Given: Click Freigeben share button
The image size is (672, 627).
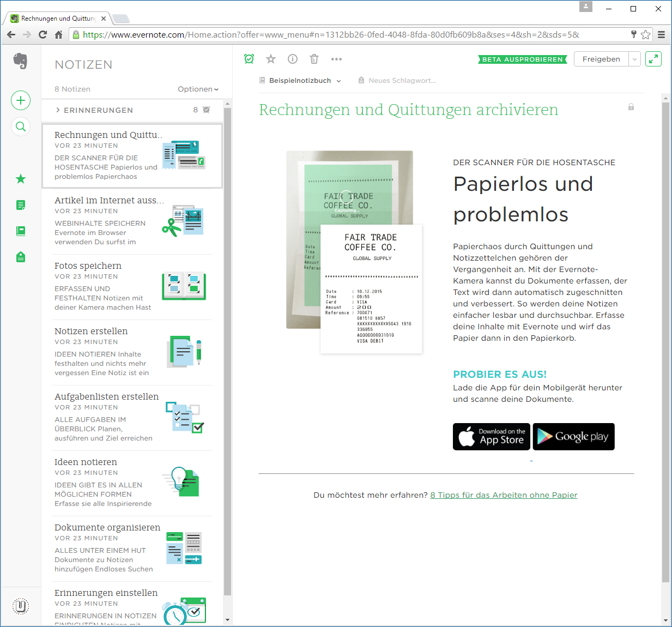Looking at the screenshot, I should (601, 59).
